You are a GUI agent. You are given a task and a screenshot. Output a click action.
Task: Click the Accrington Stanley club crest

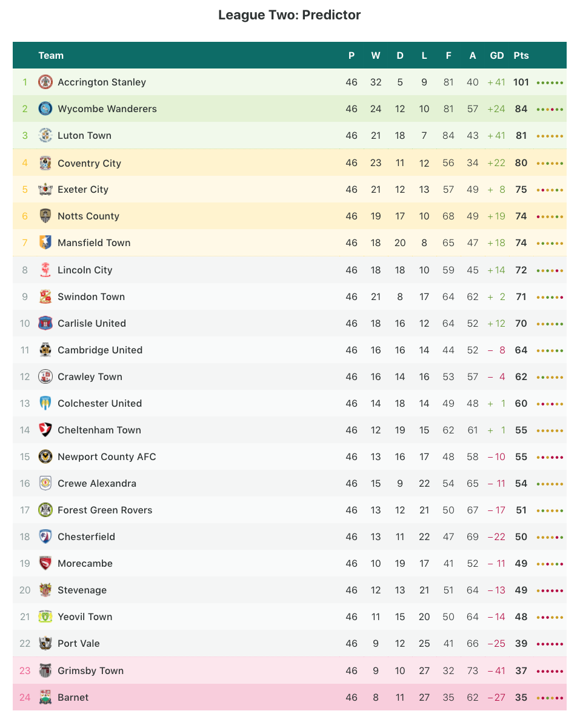[45, 82]
